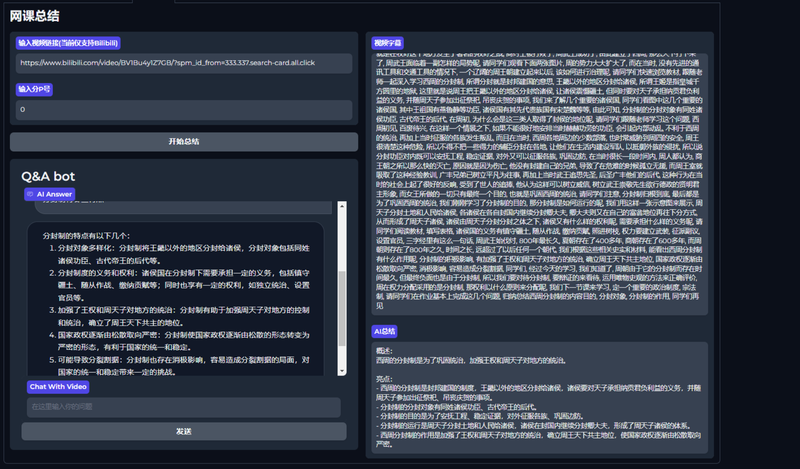Image resolution: width=800 pixels, height=469 pixels.
Task: Click the Q&A bot heading
Action: pos(48,177)
